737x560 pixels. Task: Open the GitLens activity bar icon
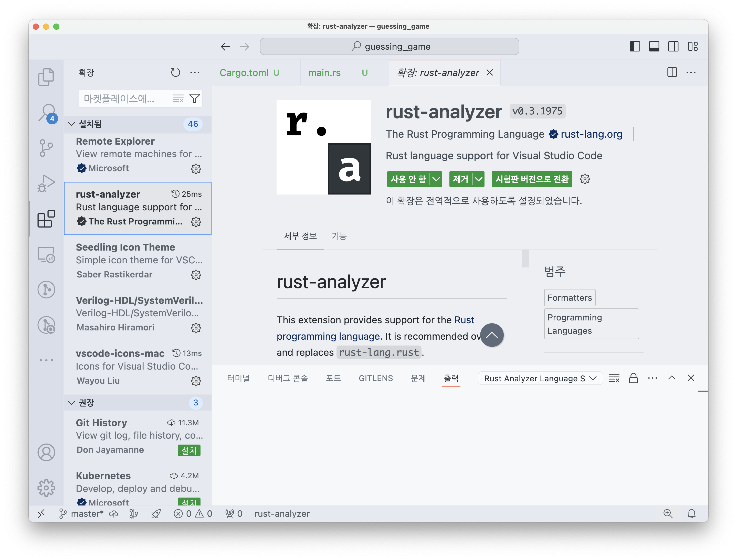click(46, 290)
